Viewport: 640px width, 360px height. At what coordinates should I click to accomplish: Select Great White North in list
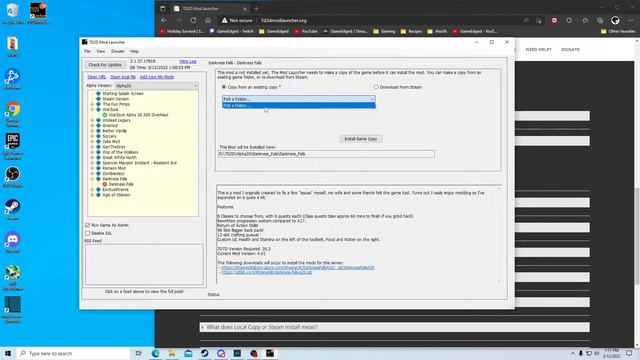click(x=119, y=158)
